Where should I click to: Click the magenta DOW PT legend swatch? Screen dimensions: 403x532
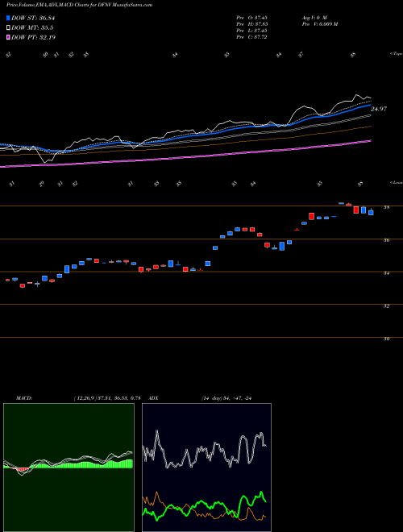(x=8, y=37)
